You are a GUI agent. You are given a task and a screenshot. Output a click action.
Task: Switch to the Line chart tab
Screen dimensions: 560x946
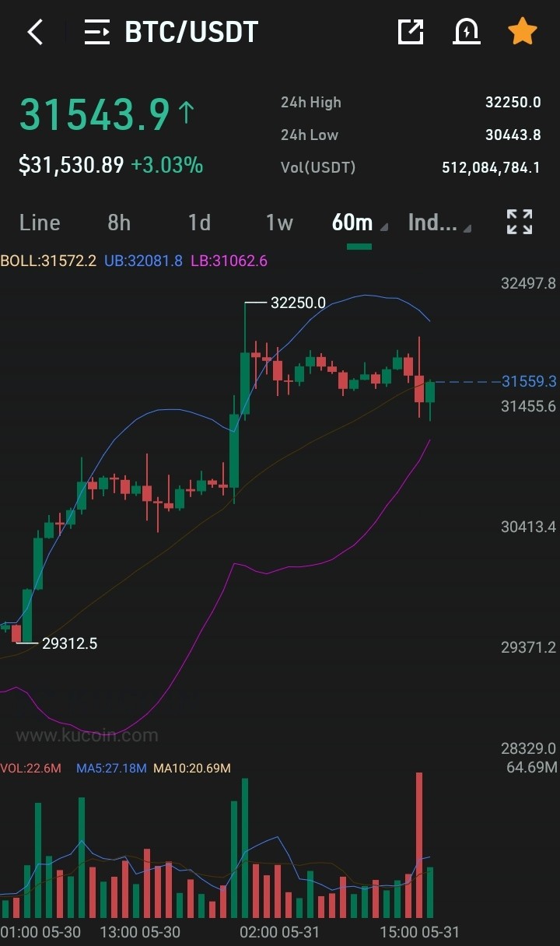coord(40,222)
